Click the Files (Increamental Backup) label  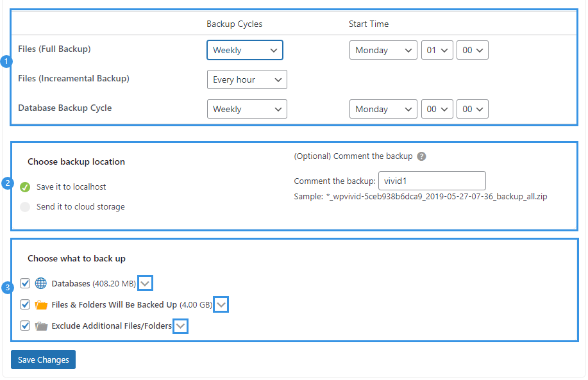74,79
